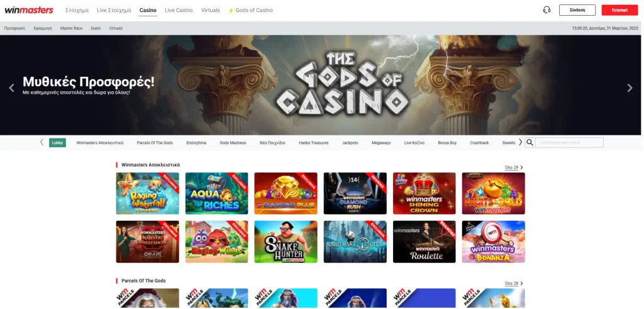Select the Lobby category button
Image resolution: width=644 pixels, height=309 pixels.
[57, 143]
